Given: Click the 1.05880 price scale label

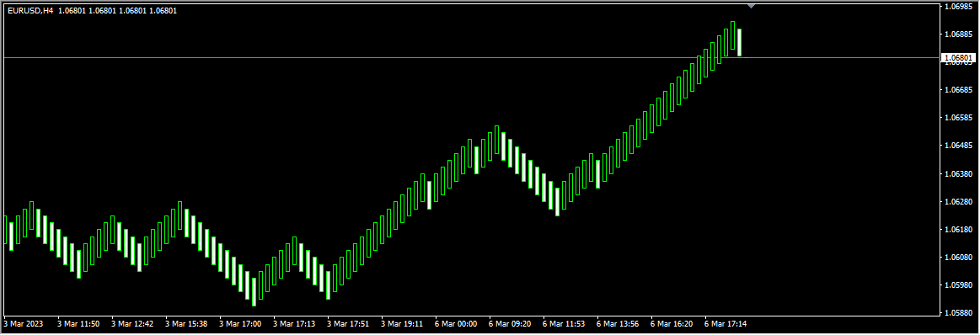Looking at the screenshot, I should (960, 312).
